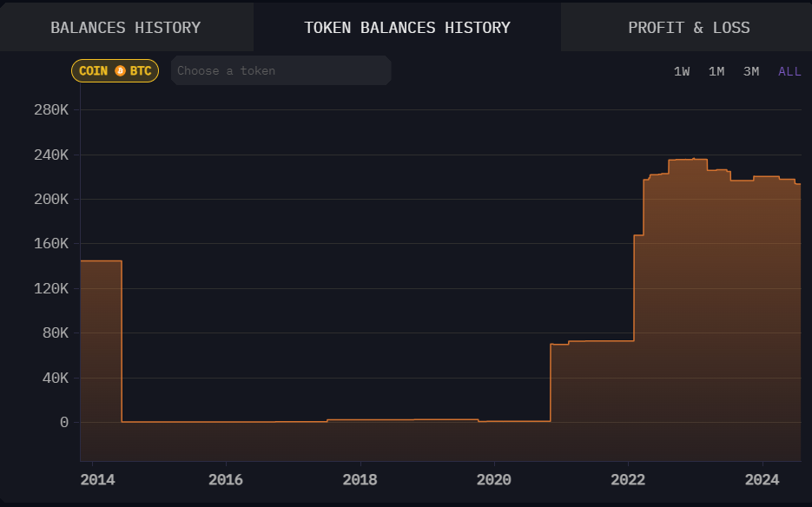Screen dimensions: 812x507
Task: Click the 2022 x-axis label
Action: (628, 480)
